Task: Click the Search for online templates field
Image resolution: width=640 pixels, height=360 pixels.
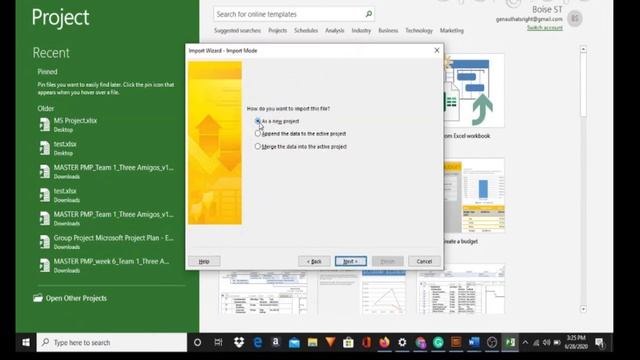Action: 289,14
